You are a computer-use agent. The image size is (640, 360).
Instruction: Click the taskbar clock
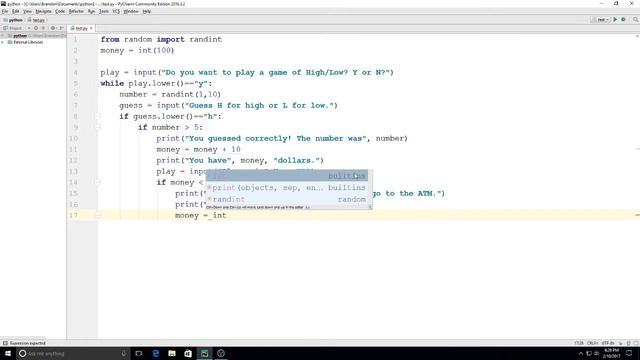(611, 353)
